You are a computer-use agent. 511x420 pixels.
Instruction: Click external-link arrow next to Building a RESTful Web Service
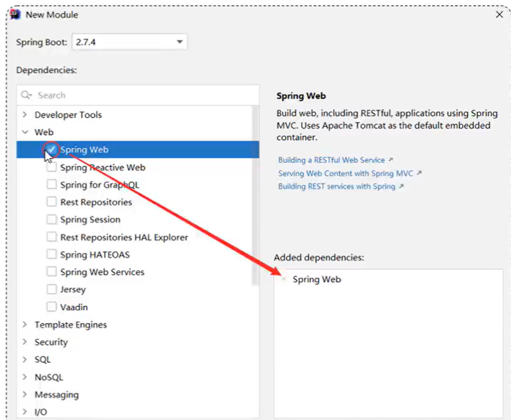coord(391,159)
